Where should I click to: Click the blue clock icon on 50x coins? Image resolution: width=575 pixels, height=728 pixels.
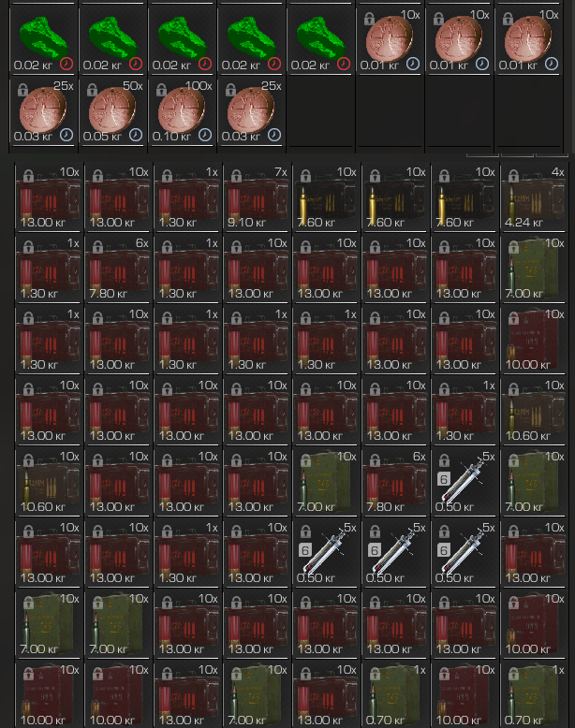[136, 135]
